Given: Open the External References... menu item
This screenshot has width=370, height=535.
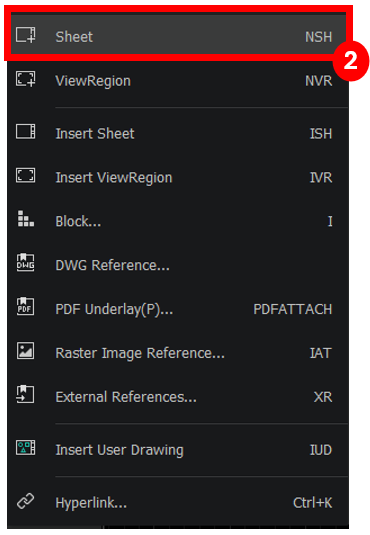Looking at the screenshot, I should [x=178, y=397].
